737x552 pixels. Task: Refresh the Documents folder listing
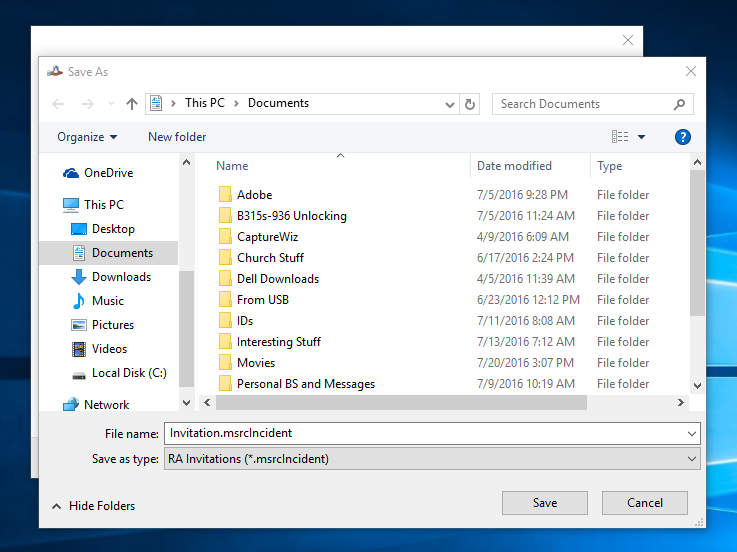coord(470,104)
